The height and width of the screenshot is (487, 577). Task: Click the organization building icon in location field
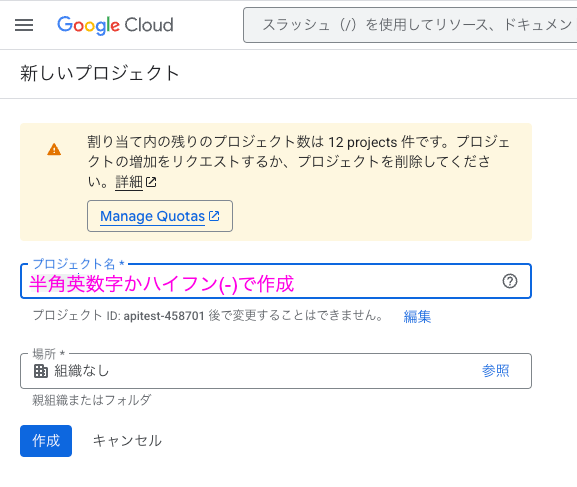[40, 371]
